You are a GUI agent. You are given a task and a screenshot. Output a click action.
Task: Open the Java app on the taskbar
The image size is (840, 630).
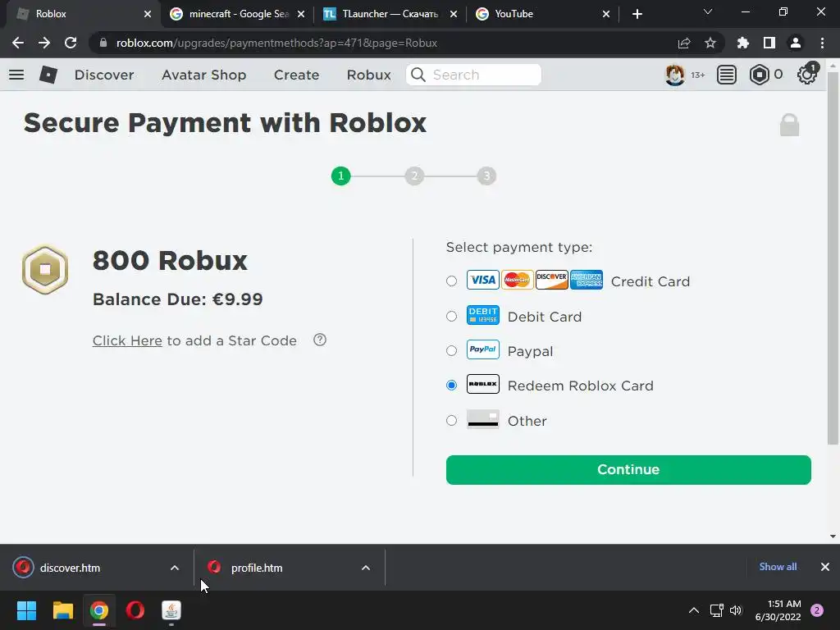tap(171, 610)
